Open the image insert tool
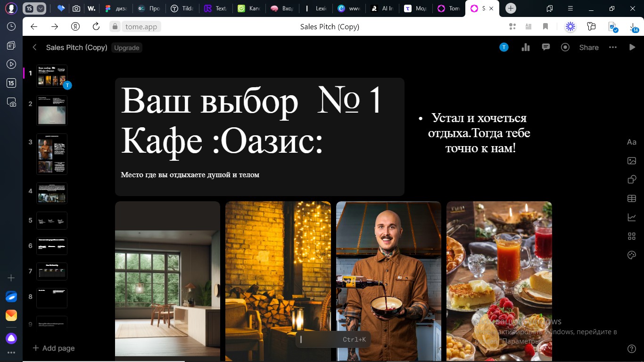 632,161
